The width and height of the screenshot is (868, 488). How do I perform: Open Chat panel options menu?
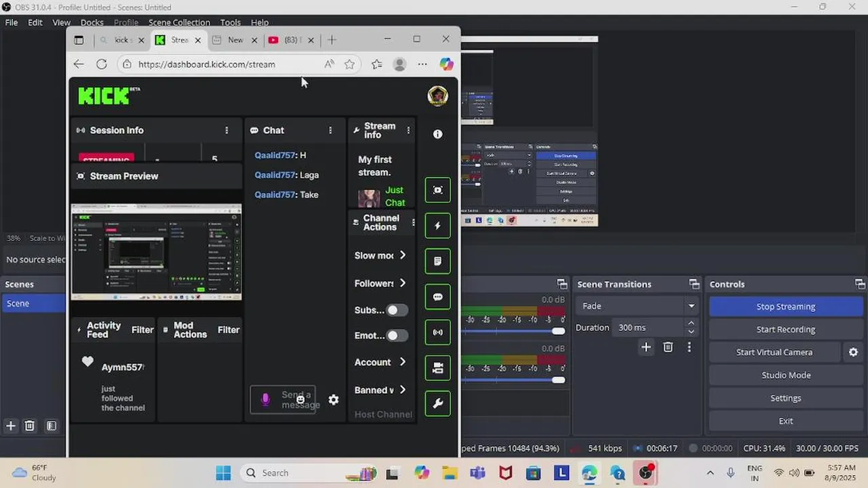pos(330,130)
